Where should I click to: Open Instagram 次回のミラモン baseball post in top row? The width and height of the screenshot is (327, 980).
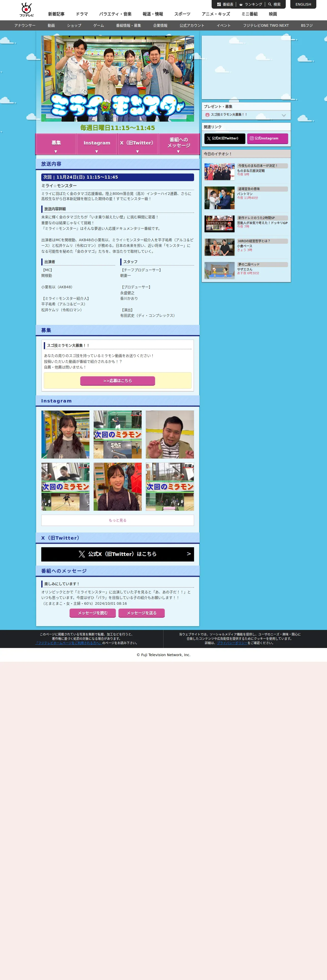pyautogui.click(x=118, y=435)
